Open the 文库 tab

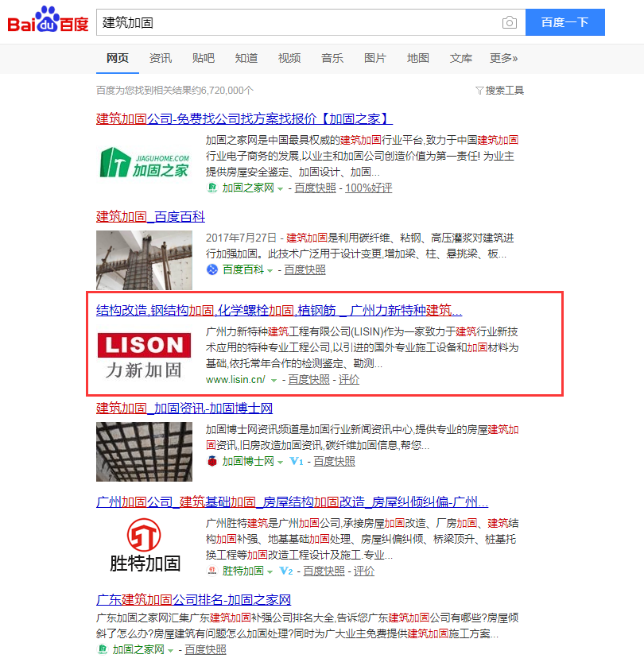(x=460, y=58)
